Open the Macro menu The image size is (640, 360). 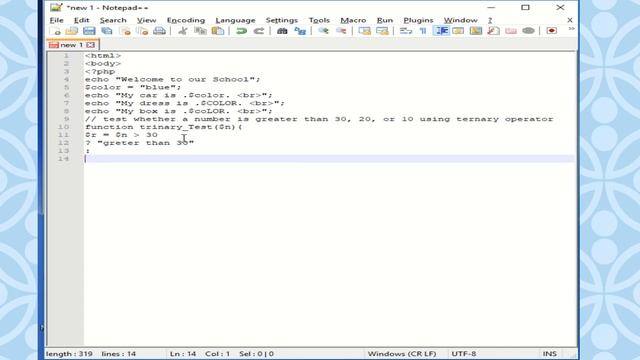(x=353, y=20)
